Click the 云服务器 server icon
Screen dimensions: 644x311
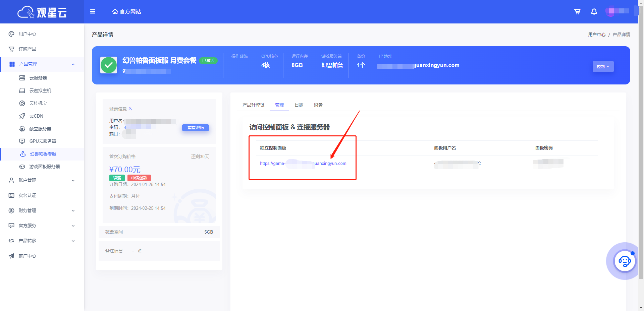[22, 78]
